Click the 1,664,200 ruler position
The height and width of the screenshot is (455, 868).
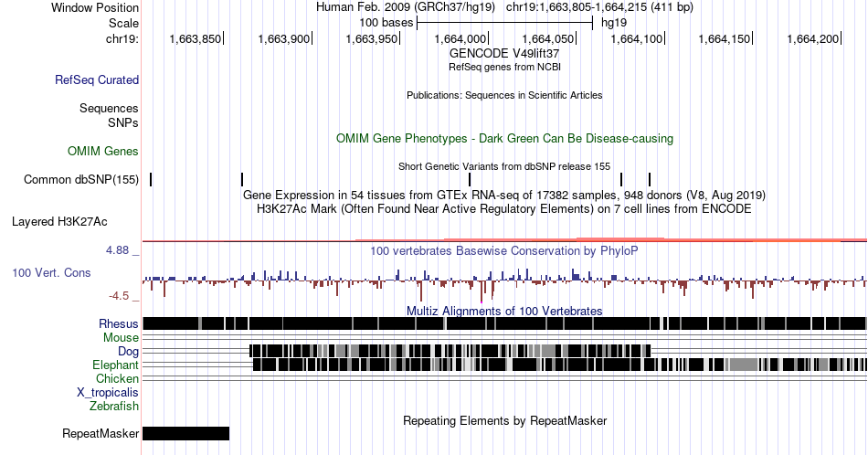tap(812, 38)
